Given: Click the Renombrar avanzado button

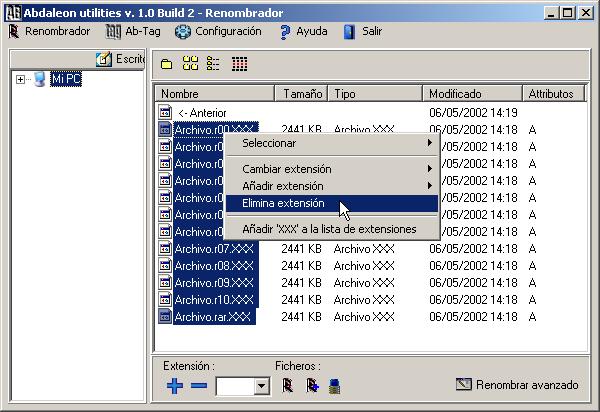Looking at the screenshot, I should coord(517,384).
